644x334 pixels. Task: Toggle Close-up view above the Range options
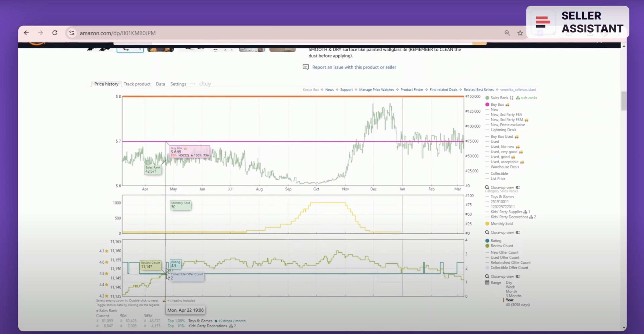click(518, 276)
